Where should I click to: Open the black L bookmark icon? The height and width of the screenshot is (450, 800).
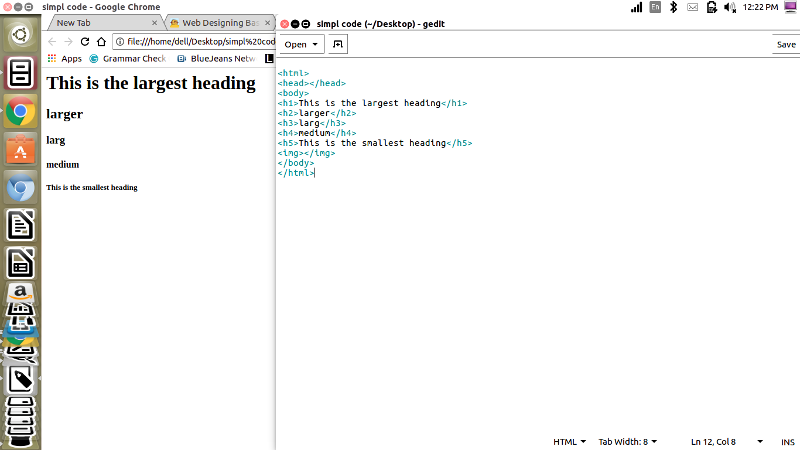click(269, 59)
